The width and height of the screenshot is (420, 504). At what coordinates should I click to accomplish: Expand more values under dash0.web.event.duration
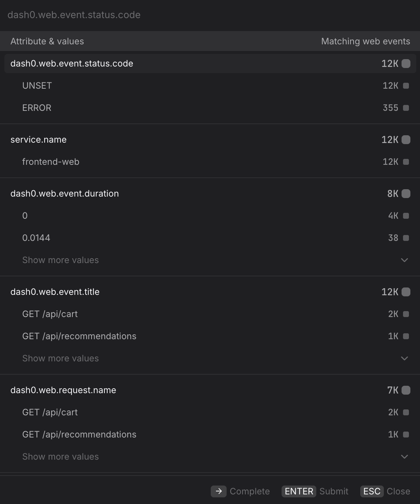[60, 260]
